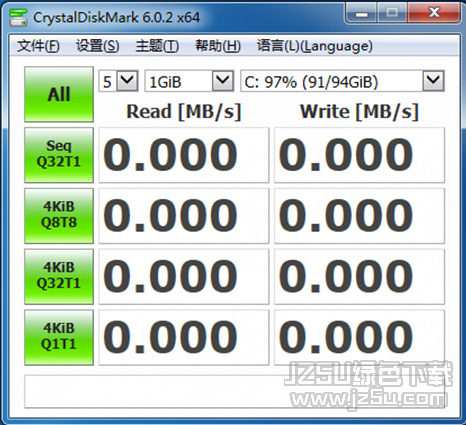
Task: Run all benchmarks with All button
Action: click(59, 94)
